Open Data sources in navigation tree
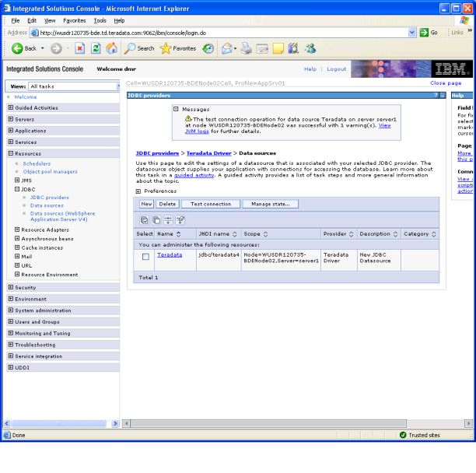Screen dimensions: 476x473 (47, 205)
